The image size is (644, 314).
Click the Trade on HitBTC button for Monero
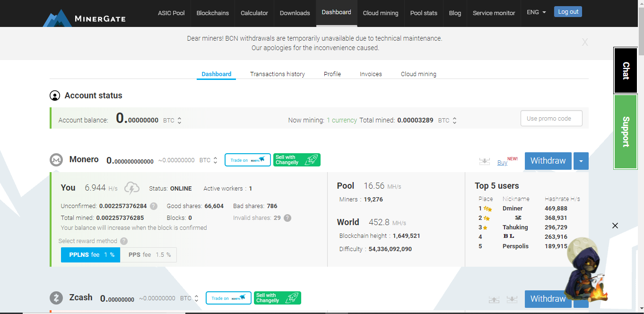(248, 160)
